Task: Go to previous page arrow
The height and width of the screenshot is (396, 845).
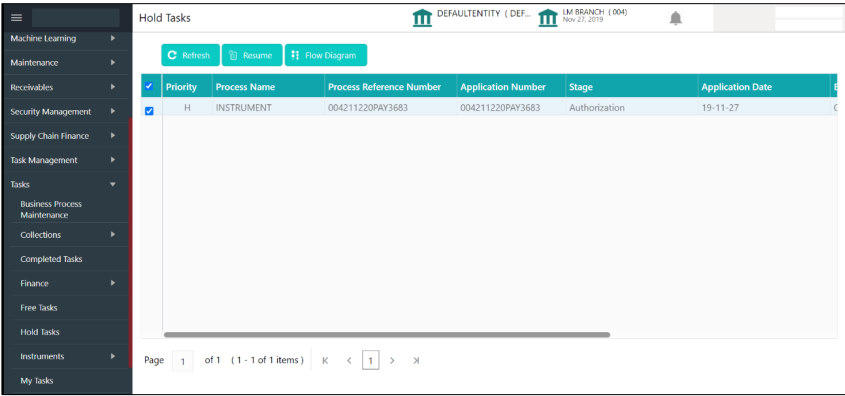Action: (x=349, y=360)
